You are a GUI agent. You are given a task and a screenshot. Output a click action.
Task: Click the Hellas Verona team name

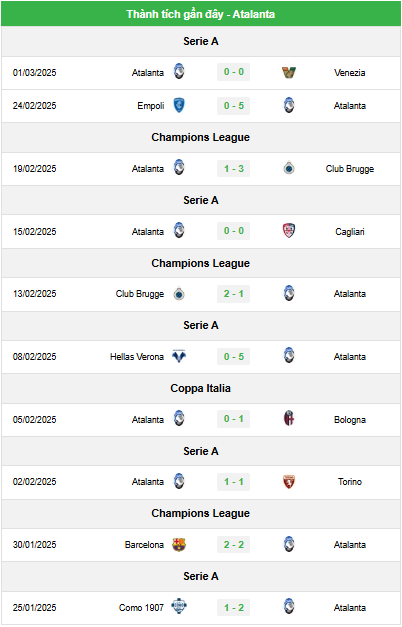point(137,357)
